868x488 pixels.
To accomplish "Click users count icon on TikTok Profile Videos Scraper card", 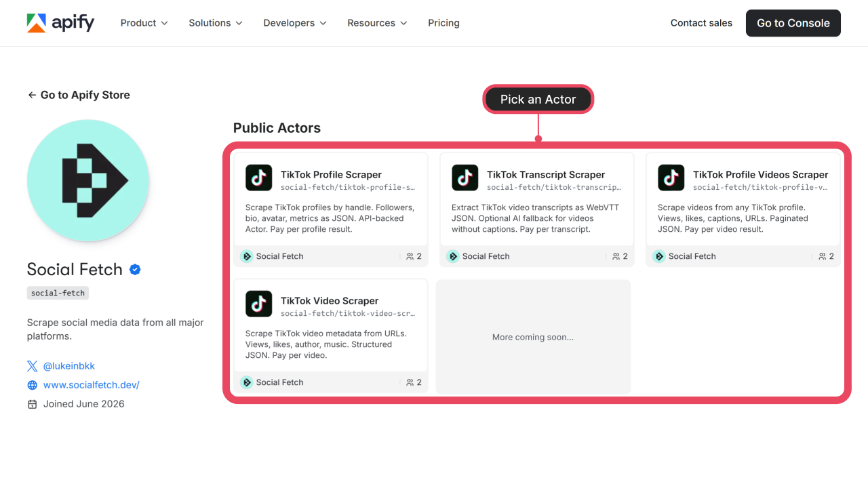I will [x=822, y=256].
